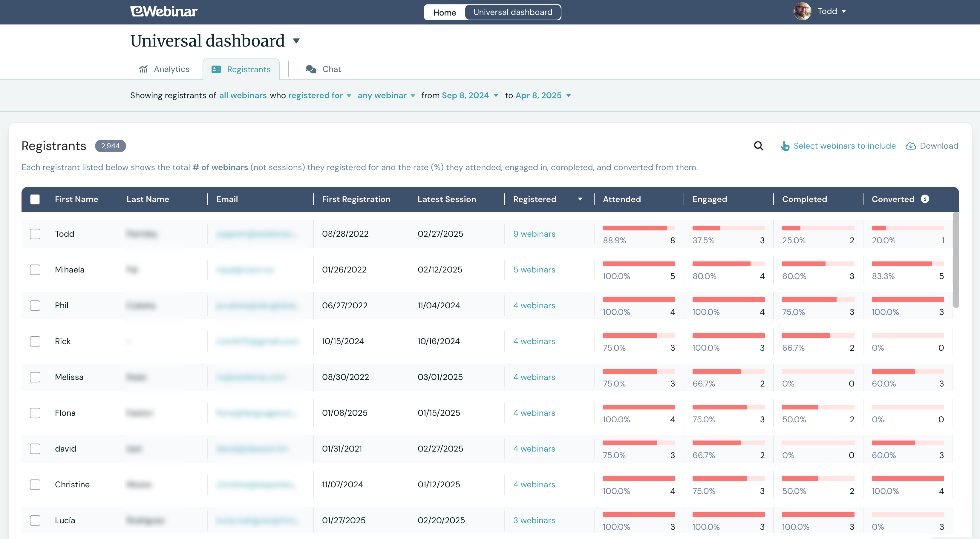This screenshot has height=539, width=980.
Task: Click Phil's Attended progress bar
Action: (638, 300)
